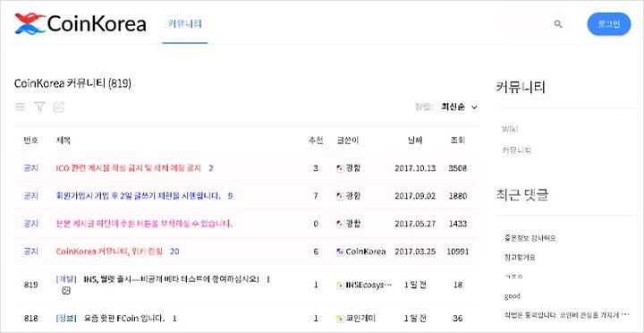
Task: Click date cell 2017.10.13
Action: pyautogui.click(x=415, y=168)
